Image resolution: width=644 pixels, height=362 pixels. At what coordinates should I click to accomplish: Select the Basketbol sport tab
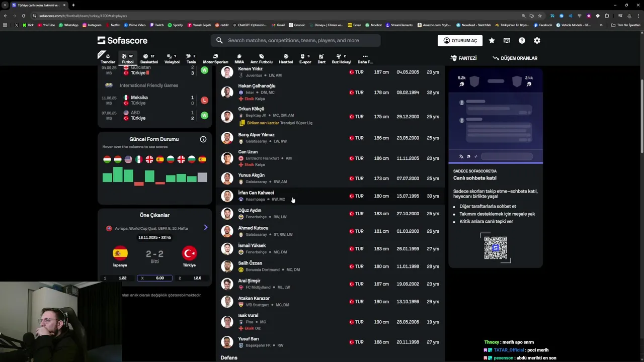click(149, 59)
